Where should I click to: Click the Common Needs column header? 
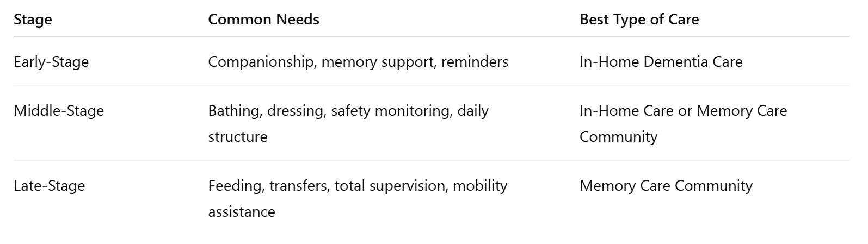tap(263, 20)
